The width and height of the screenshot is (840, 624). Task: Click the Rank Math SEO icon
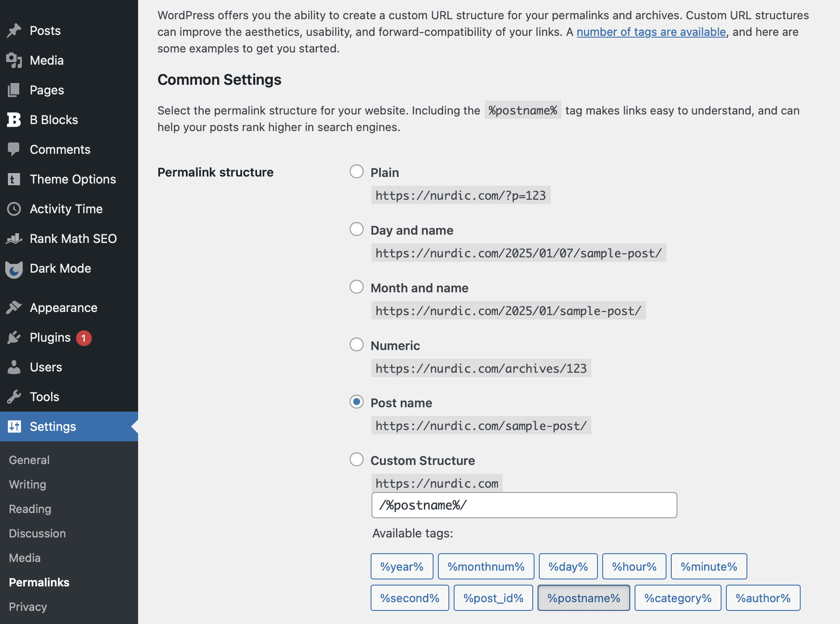click(14, 239)
